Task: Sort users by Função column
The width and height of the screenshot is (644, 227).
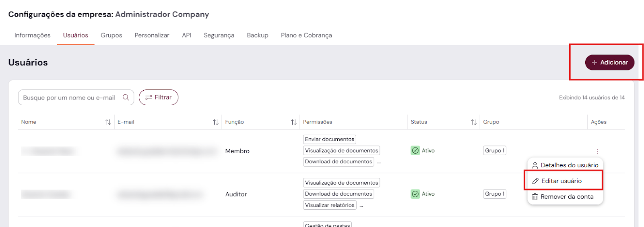Action: click(294, 122)
